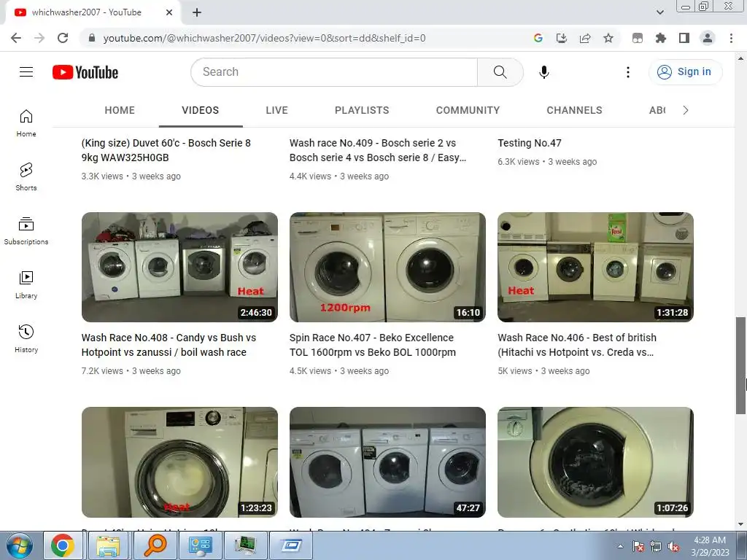
Task: Focus the YouTube Search field
Action: (334, 72)
